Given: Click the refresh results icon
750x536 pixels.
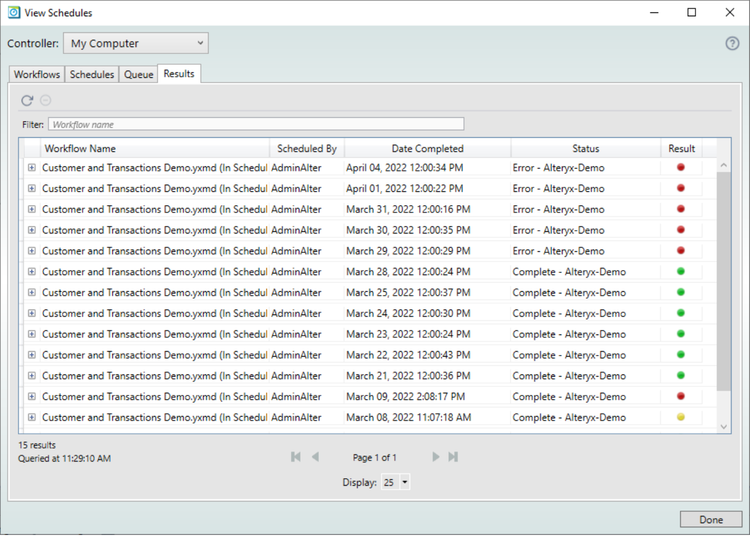Looking at the screenshot, I should (27, 100).
